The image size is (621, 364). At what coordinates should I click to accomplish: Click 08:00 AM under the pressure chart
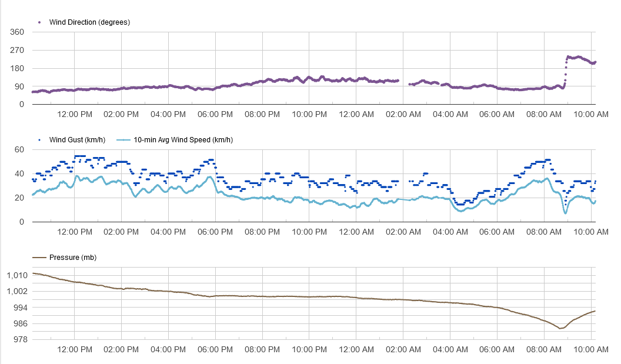[x=544, y=350]
